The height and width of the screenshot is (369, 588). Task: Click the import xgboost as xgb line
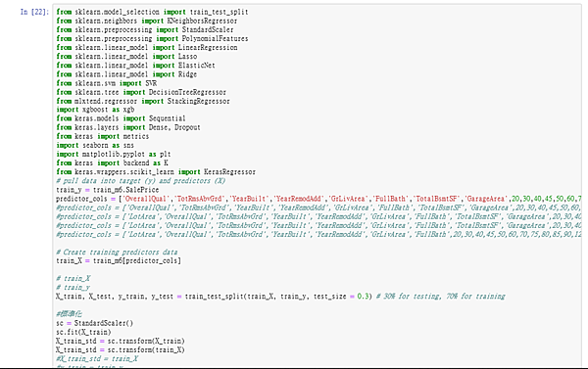(95, 110)
